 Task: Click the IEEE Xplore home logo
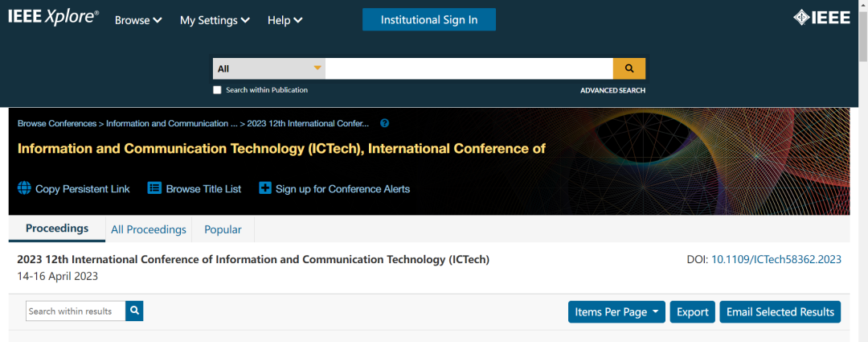click(53, 19)
